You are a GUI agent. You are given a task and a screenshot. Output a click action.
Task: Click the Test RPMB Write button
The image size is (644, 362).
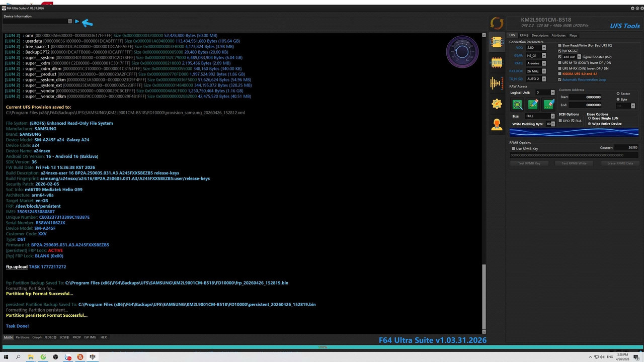tap(574, 163)
